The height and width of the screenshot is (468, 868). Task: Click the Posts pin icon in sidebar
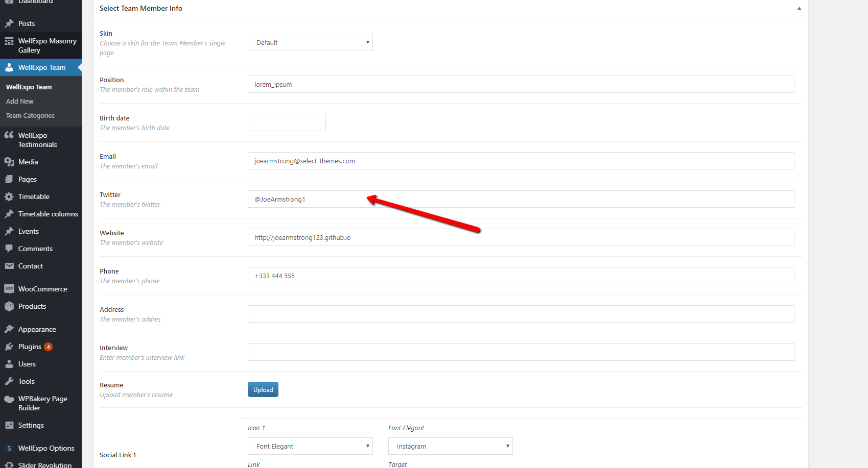[x=9, y=23]
